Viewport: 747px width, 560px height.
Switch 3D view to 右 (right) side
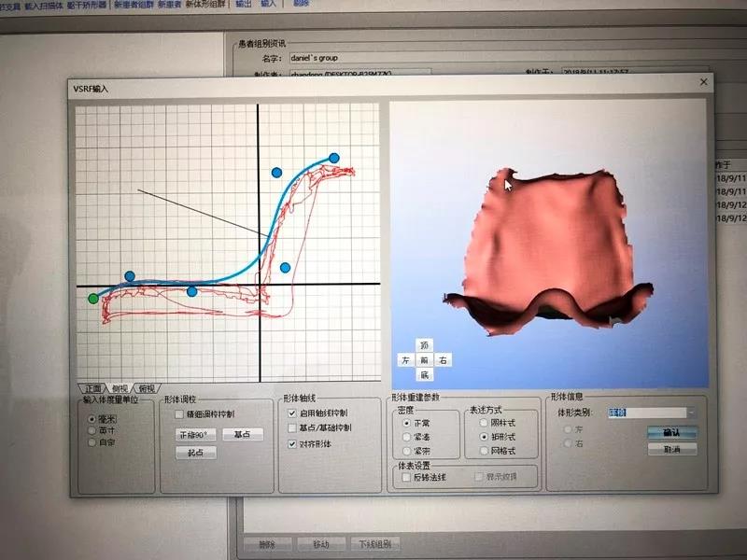click(443, 359)
